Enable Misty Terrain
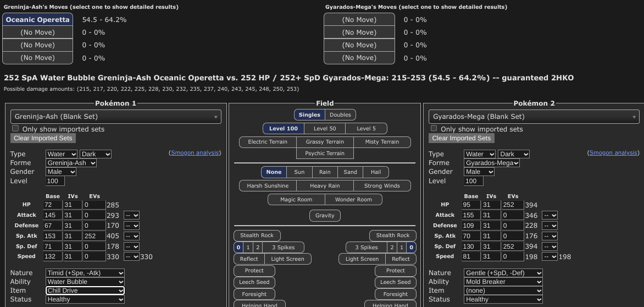Image resolution: width=644 pixels, height=307 pixels. coord(382,142)
